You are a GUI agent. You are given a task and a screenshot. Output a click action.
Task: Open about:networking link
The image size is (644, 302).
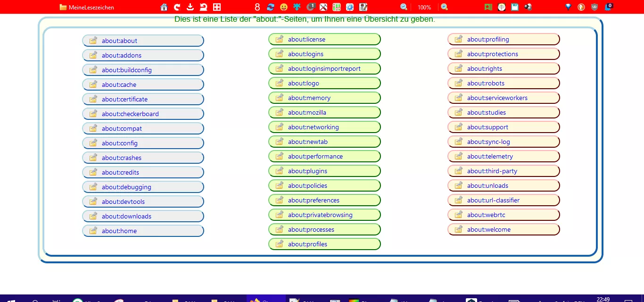click(324, 127)
